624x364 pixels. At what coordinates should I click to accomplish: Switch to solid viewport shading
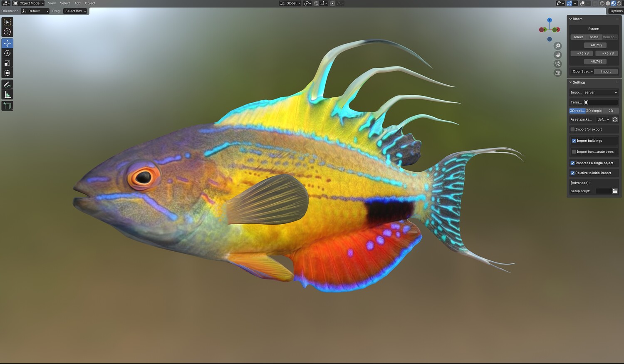pos(608,3)
